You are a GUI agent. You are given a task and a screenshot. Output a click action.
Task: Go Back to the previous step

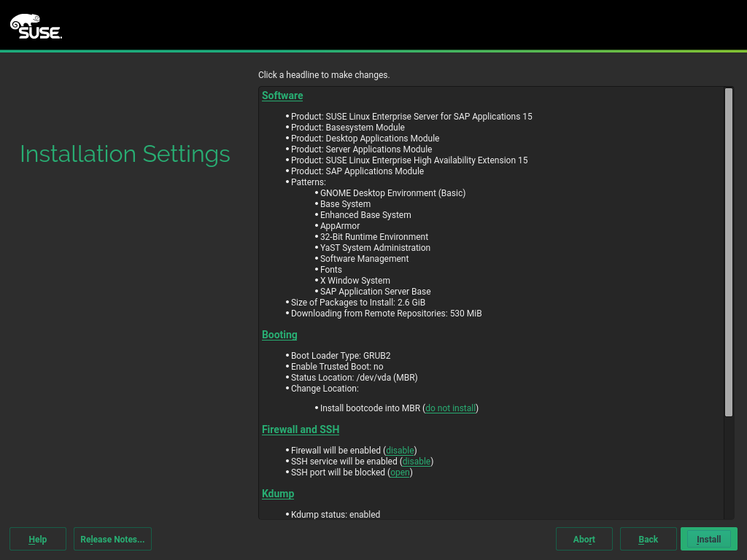click(x=648, y=539)
